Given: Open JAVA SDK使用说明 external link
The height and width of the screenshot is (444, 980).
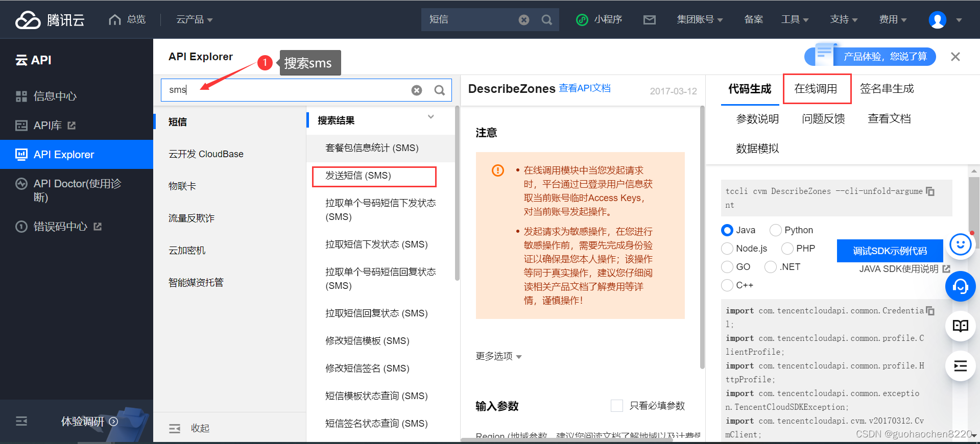Looking at the screenshot, I should [x=904, y=269].
